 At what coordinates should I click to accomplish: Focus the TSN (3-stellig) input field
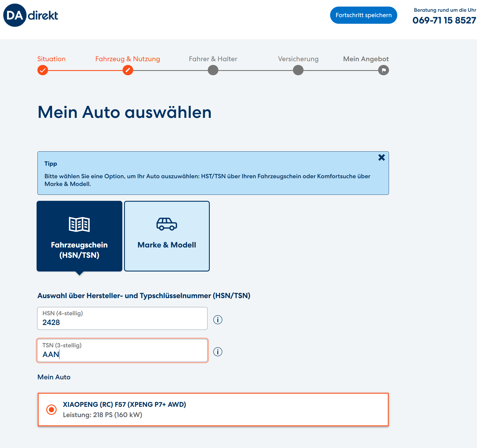coord(122,350)
